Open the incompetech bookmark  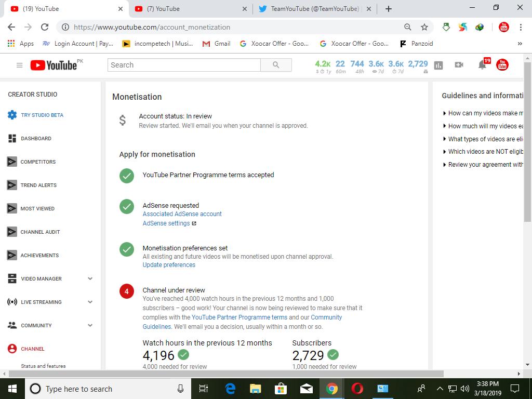[x=158, y=44]
